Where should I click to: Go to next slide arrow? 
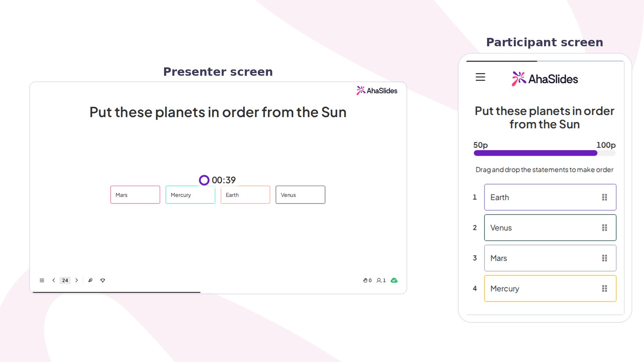pos(77,280)
